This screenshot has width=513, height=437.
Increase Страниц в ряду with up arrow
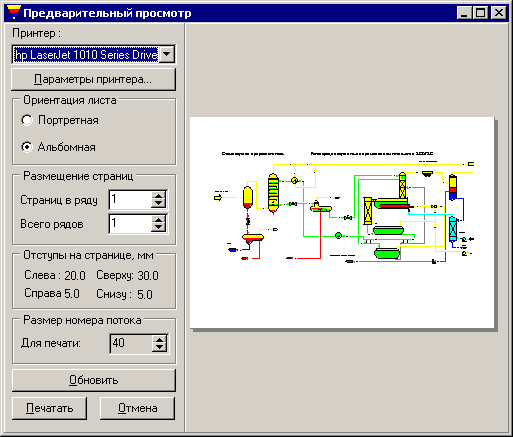click(x=159, y=196)
